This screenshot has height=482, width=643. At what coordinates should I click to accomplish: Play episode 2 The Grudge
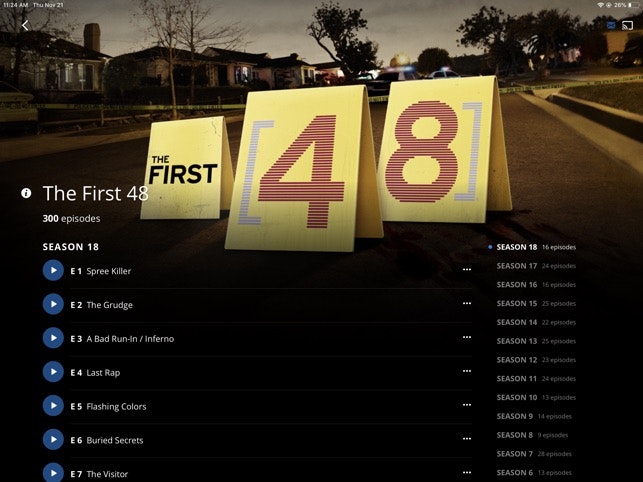click(x=53, y=304)
